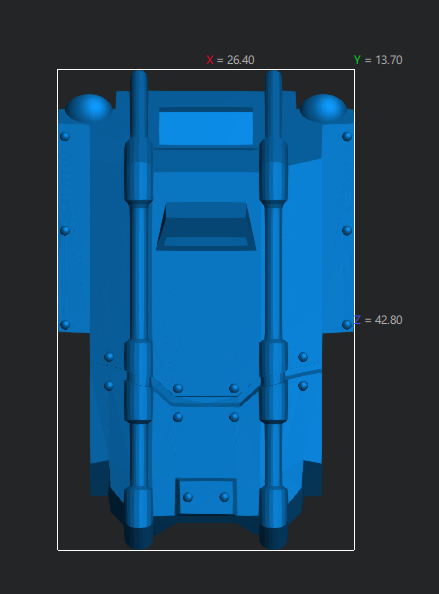Click the light rectangular window panel at top
Image resolution: width=439 pixels, height=594 pixels.
206,128
